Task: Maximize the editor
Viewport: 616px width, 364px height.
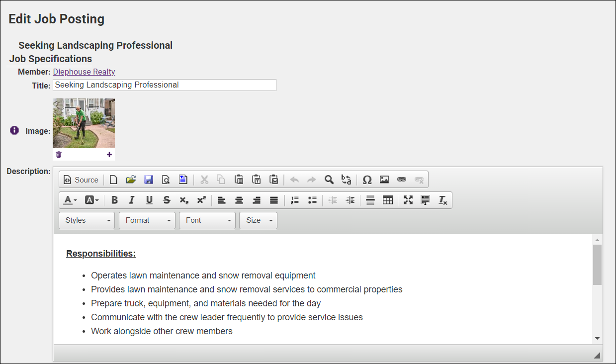Action: coord(408,200)
